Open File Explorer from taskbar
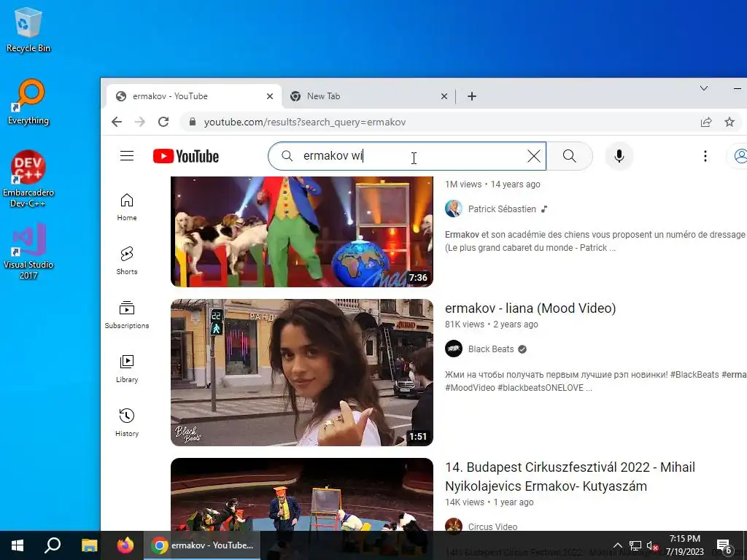This screenshot has height=560, width=747. pos(89,545)
